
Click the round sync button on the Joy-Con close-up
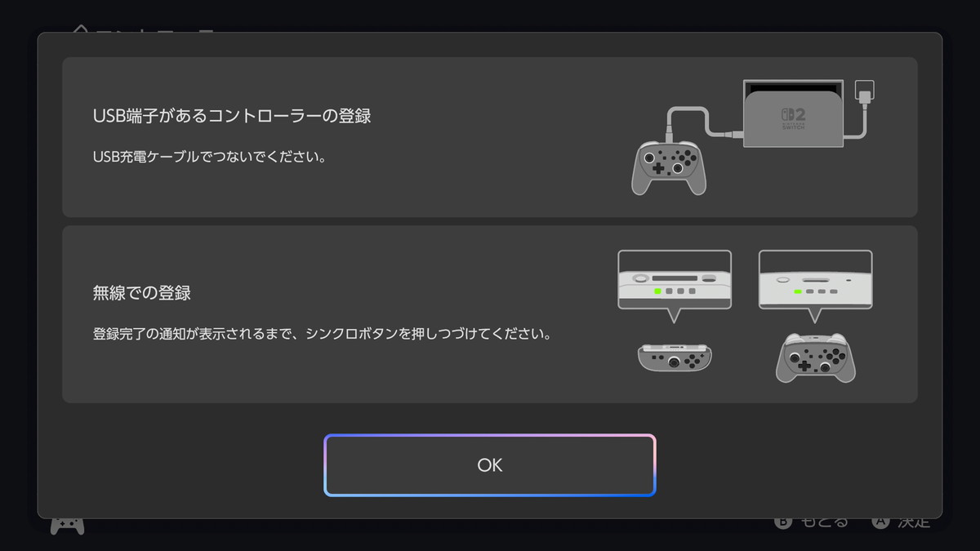click(639, 278)
